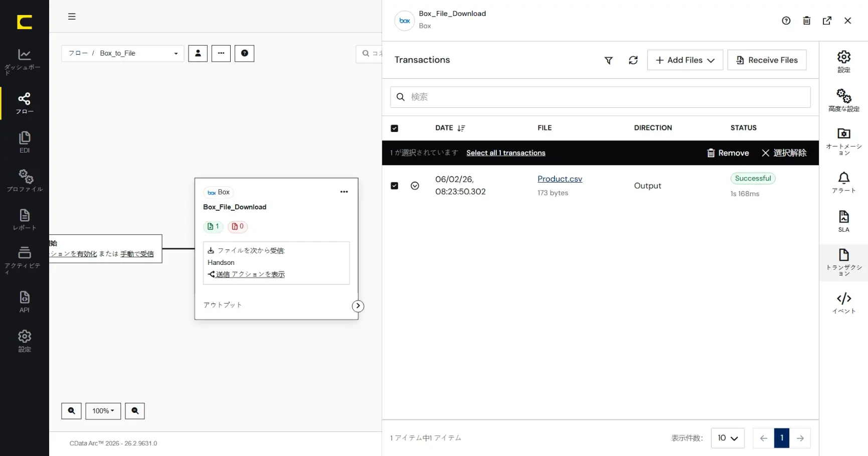This screenshot has height=456, width=868.
Task: Open the transactions filter
Action: pos(608,60)
